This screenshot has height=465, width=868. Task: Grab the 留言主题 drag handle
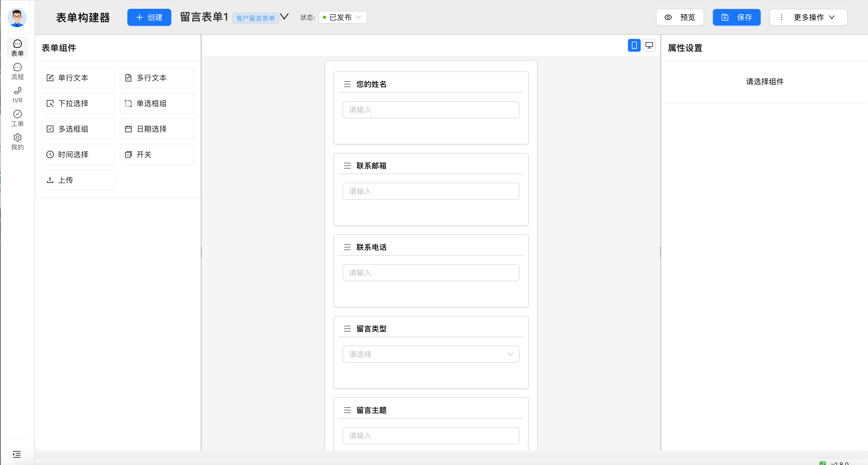click(347, 410)
